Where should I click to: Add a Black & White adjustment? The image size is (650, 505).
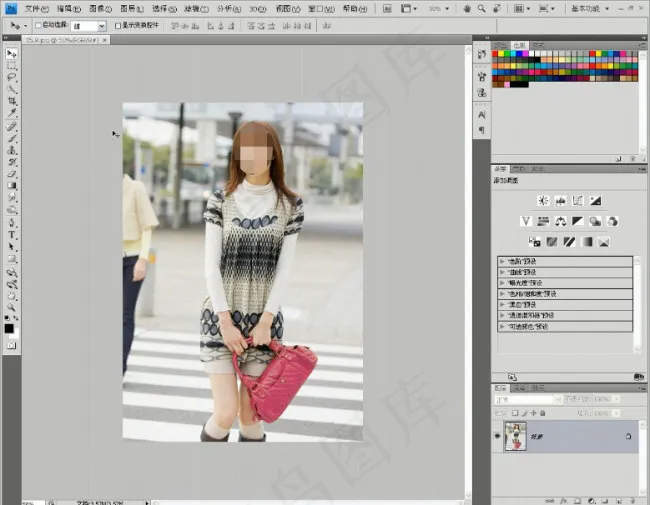(578, 221)
